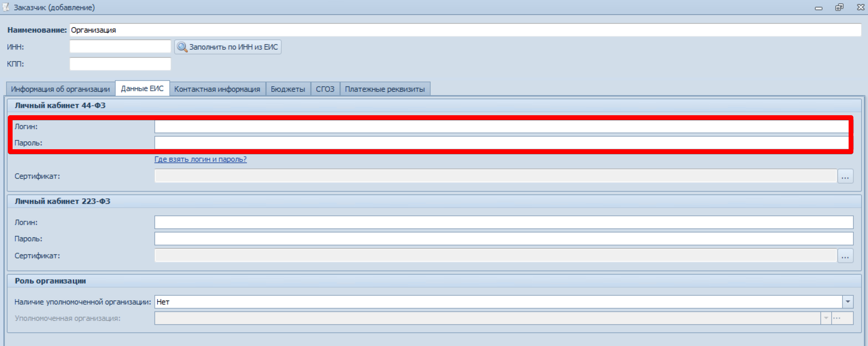Click the ellipsis beside Уполномоченная организация
The width and height of the screenshot is (868, 346).
coord(842,318)
